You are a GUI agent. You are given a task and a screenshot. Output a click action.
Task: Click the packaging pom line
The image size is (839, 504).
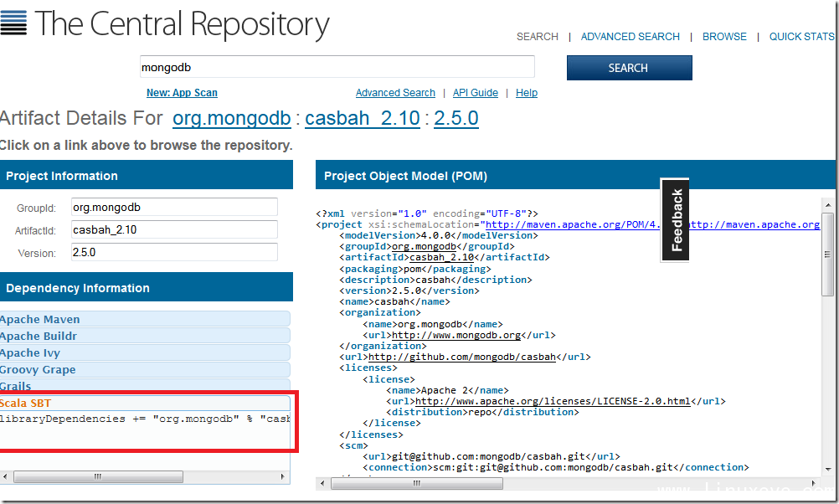(415, 269)
